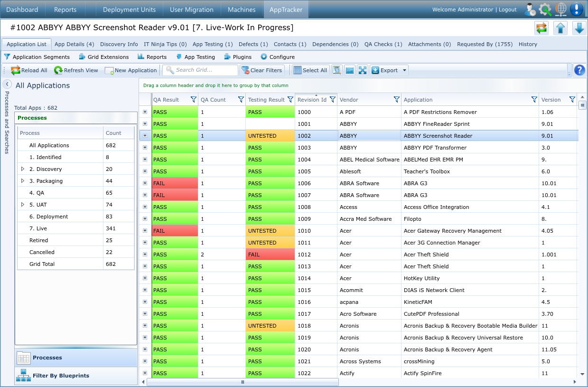The height and width of the screenshot is (387, 588).
Task: Click the Reload All toolbar button
Action: click(29, 70)
